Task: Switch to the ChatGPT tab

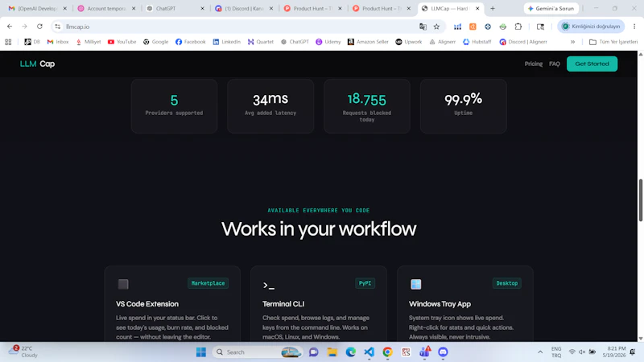Action: 175,8
